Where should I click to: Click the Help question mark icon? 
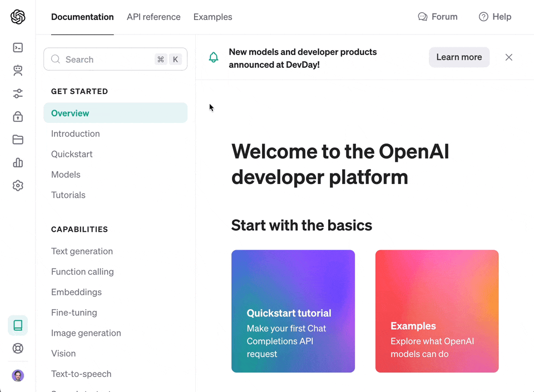[483, 17]
